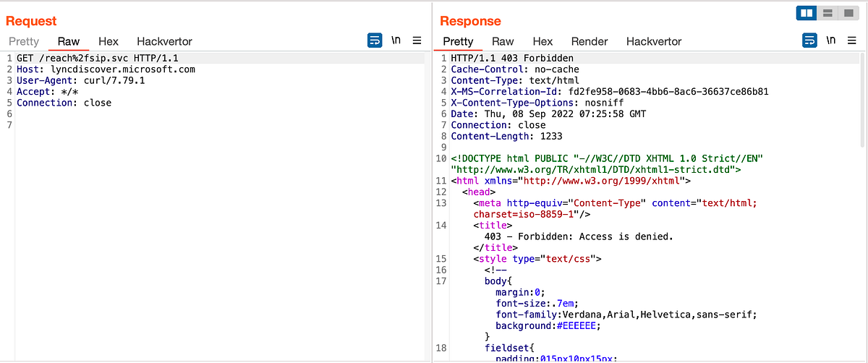Click the Connection: close response header
This screenshot has height=363, width=868.
coord(498,125)
